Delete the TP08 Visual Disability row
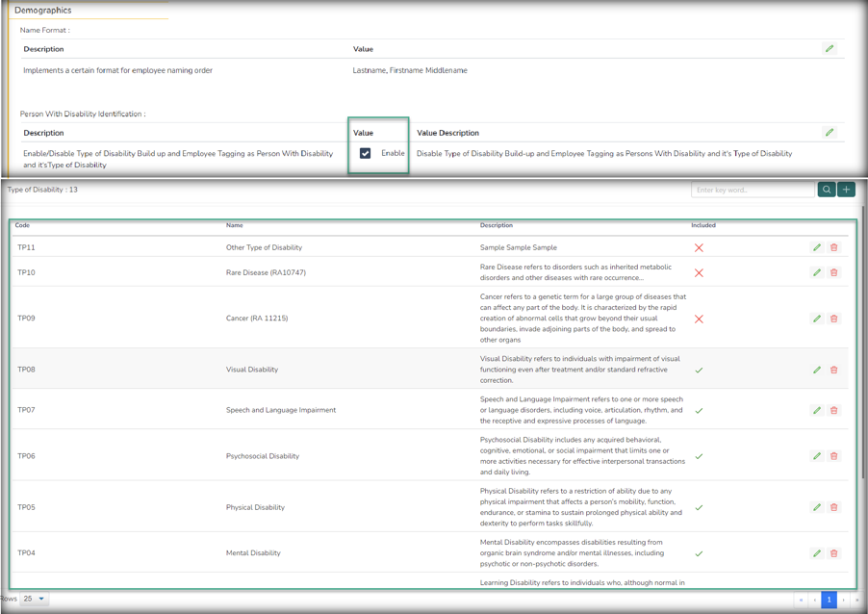Viewport: 868px width, 614px height. pyautogui.click(x=833, y=370)
